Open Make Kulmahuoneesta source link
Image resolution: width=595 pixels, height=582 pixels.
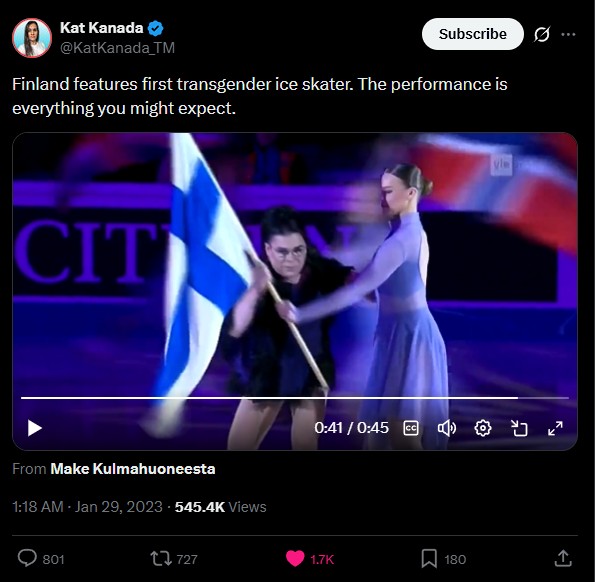(x=132, y=469)
